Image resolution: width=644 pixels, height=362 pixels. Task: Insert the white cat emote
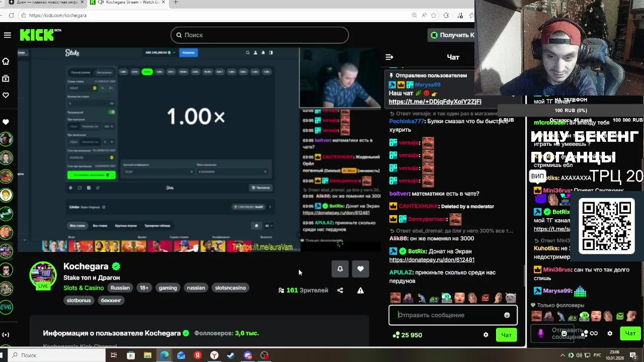point(511,298)
